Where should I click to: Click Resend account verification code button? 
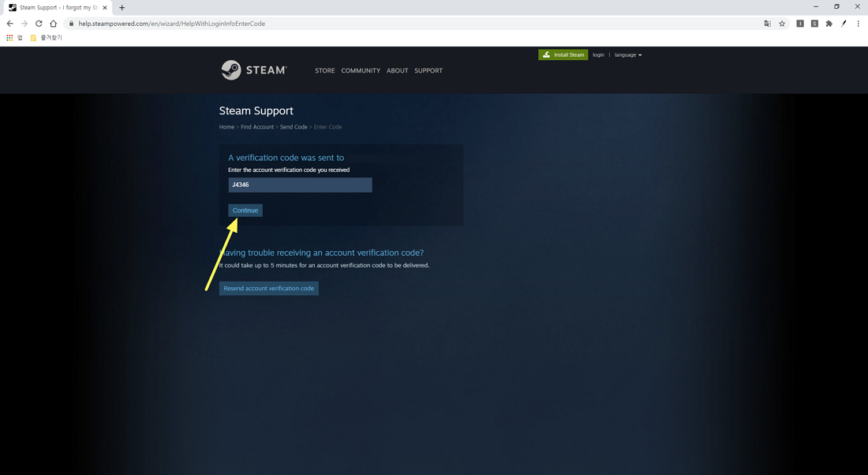point(268,289)
